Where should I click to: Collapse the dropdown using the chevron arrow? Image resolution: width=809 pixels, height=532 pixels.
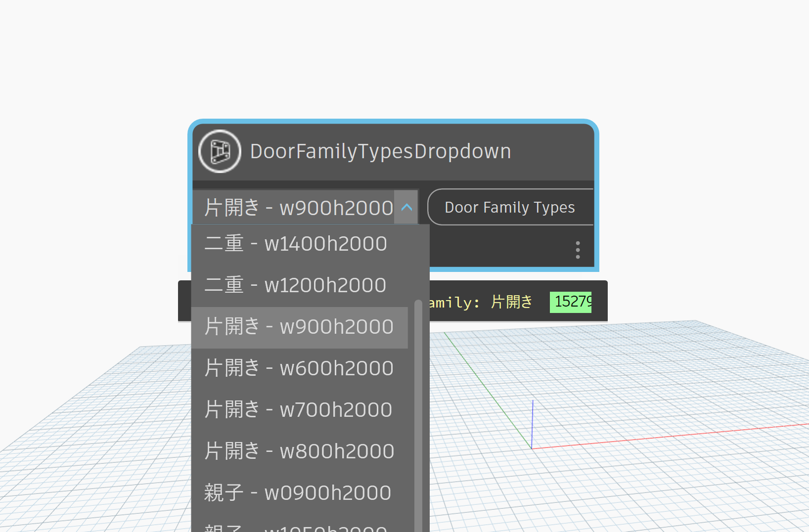(x=406, y=207)
